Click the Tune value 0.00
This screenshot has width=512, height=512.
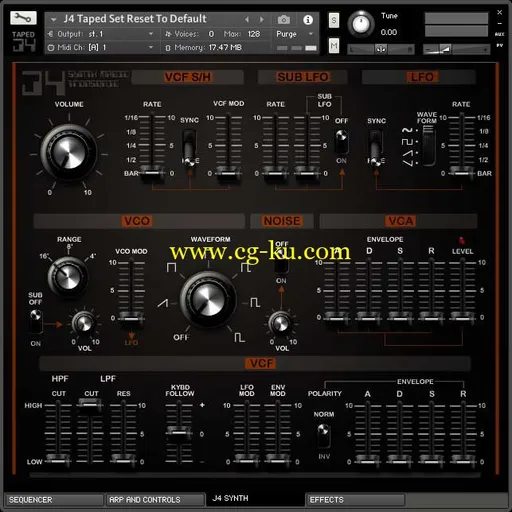(x=389, y=32)
